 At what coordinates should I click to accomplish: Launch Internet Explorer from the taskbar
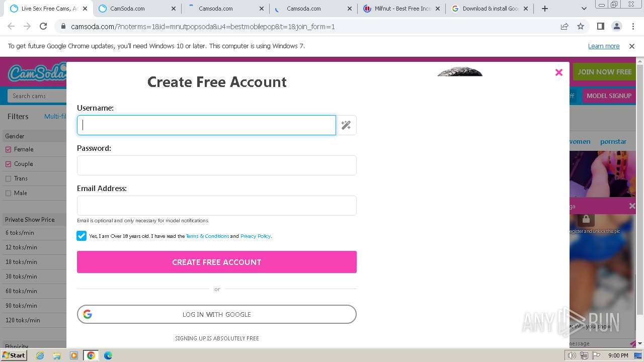click(40, 355)
